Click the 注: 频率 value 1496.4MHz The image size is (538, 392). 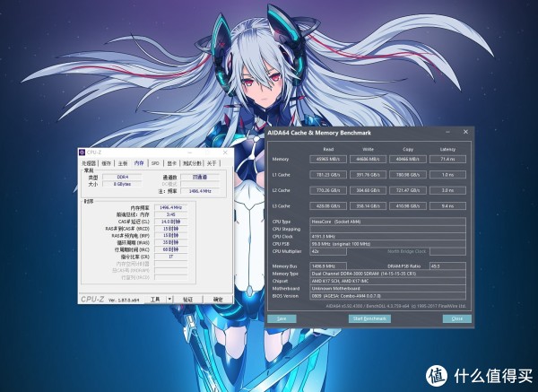point(200,191)
